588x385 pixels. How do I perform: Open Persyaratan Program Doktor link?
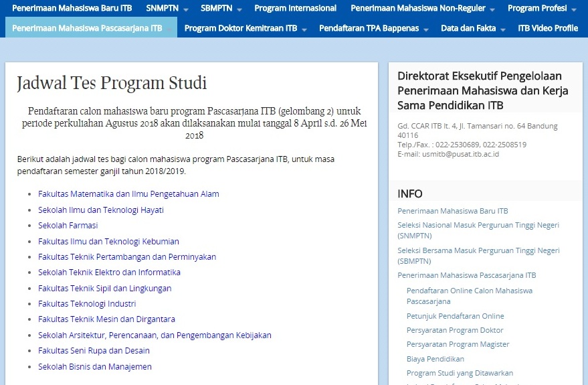pyautogui.click(x=455, y=330)
